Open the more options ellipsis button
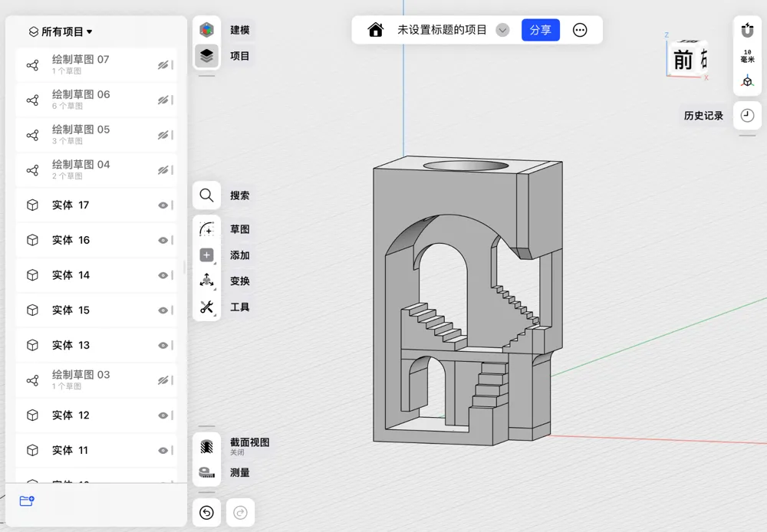 pyautogui.click(x=580, y=30)
